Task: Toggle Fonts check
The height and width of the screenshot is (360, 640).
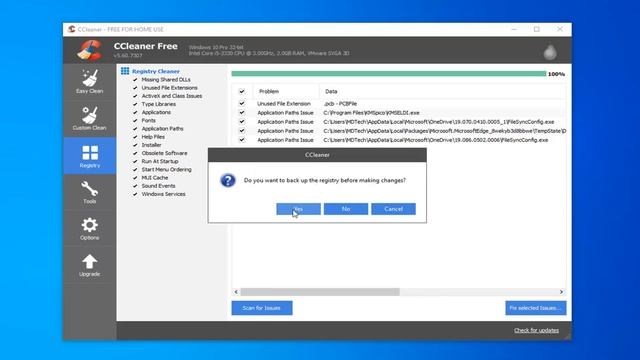Action: tap(135, 120)
